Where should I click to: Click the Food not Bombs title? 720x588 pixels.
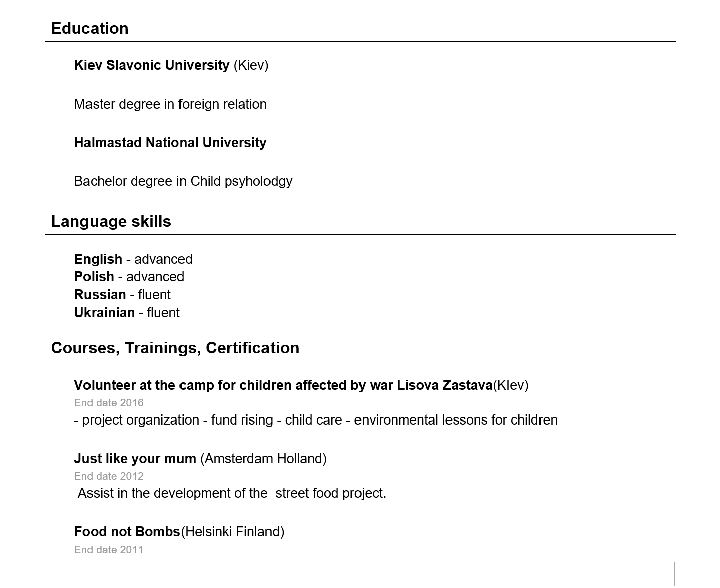[x=178, y=532]
